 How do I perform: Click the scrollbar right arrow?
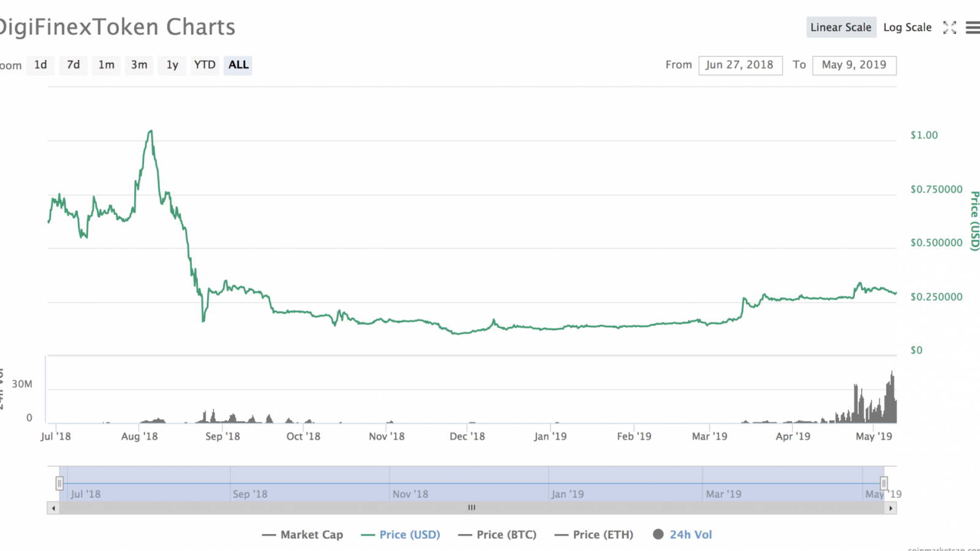coord(891,508)
